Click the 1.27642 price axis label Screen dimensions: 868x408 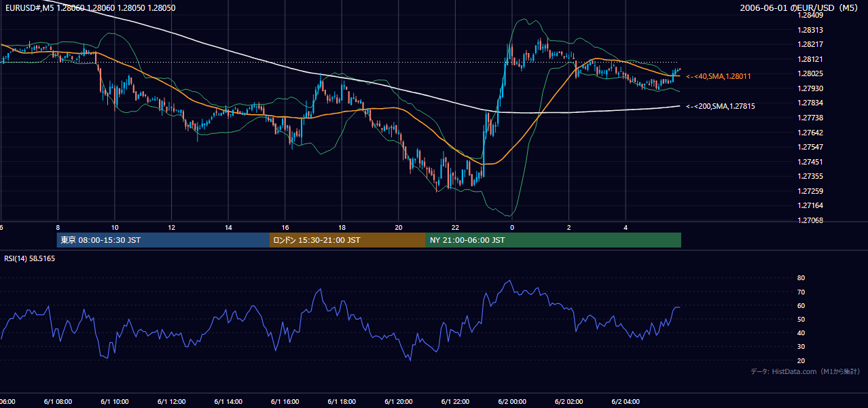pyautogui.click(x=810, y=133)
